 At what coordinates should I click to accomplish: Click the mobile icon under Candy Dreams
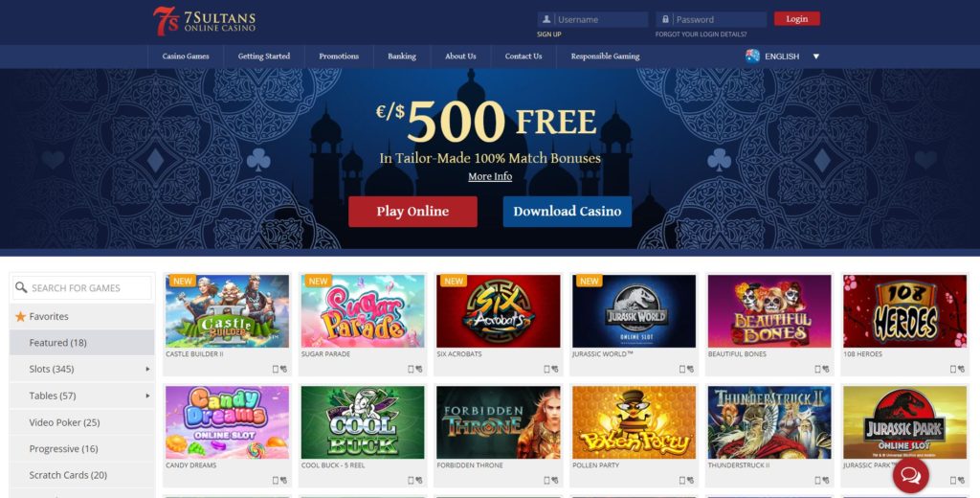pos(275,481)
